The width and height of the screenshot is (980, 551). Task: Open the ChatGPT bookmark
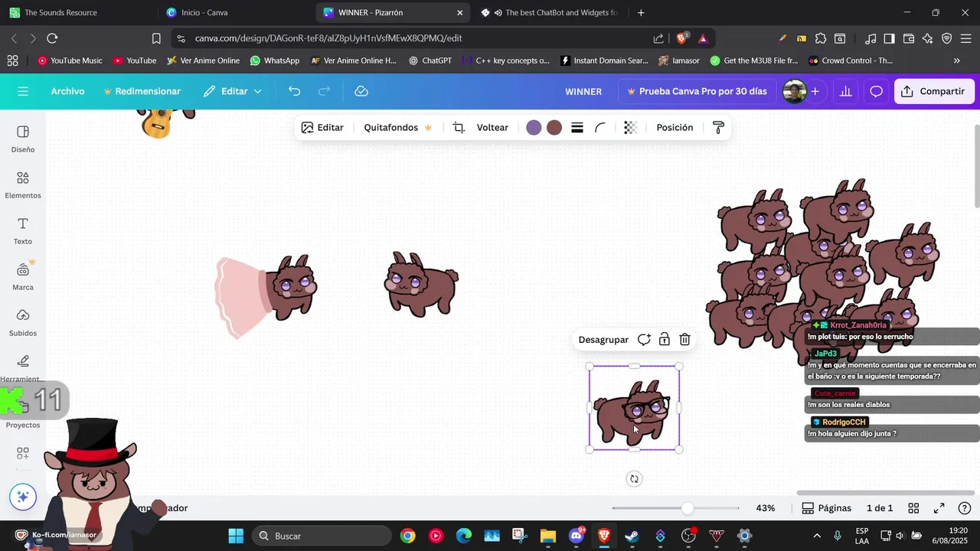(430, 60)
